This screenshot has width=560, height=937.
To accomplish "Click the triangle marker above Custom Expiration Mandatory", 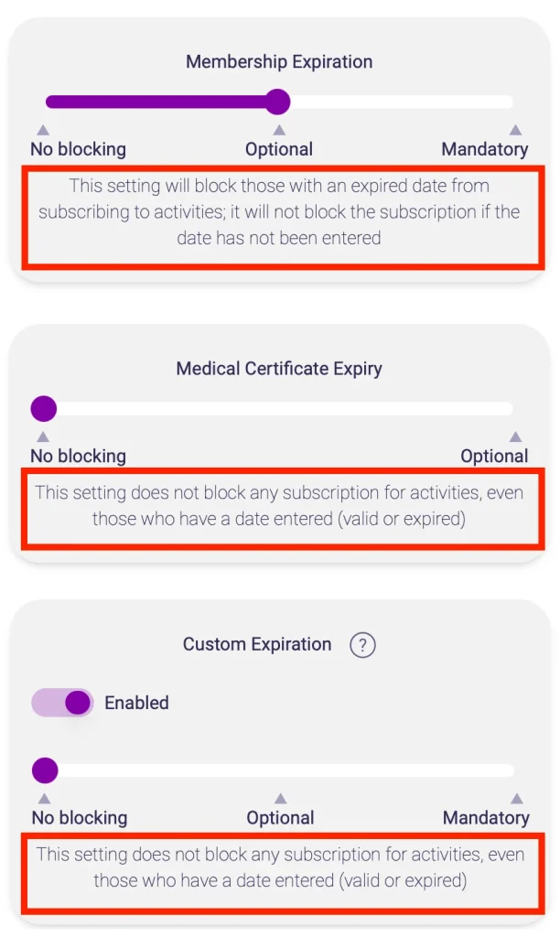I will pyautogui.click(x=516, y=799).
